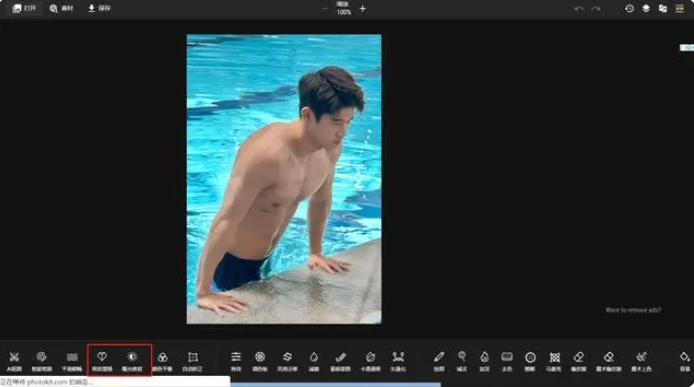
Task: Increase zoom with the plus button
Action: 362,8
